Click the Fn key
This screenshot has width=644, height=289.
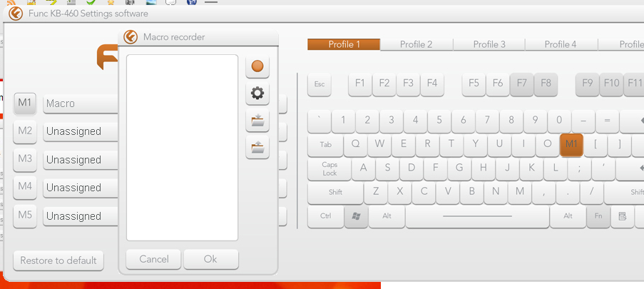[x=598, y=216]
